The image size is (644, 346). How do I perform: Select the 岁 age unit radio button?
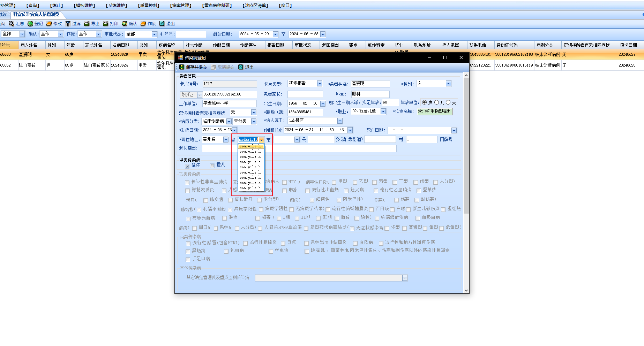pyautogui.click(x=424, y=102)
